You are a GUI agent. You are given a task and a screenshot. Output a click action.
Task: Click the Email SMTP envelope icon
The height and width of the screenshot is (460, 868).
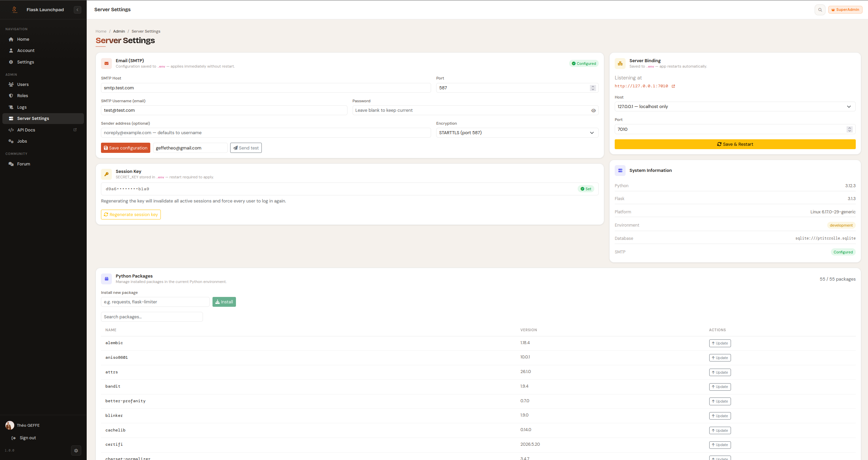coord(106,64)
